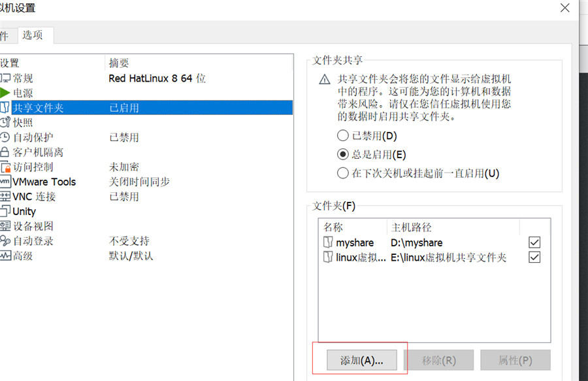Select the 访问控制 settings row
The image size is (588, 381).
146,167
